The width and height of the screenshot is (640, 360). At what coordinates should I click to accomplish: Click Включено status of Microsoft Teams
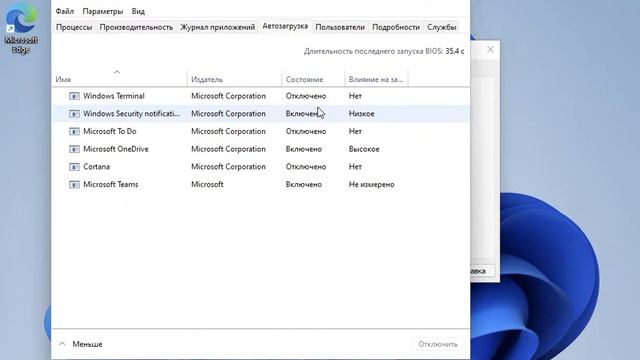[x=304, y=184]
